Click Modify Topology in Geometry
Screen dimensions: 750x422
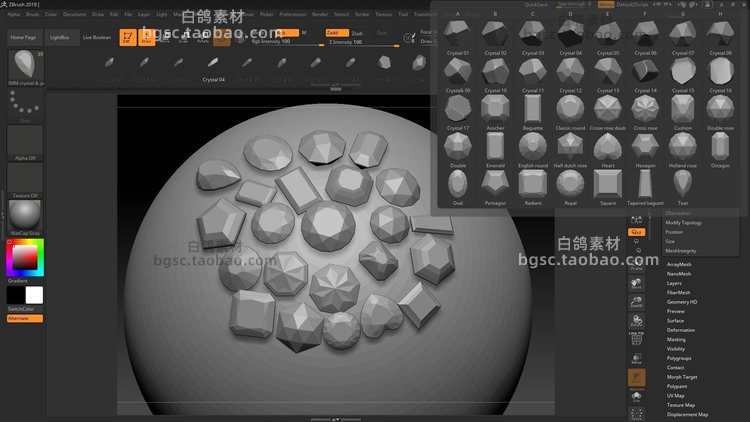click(x=684, y=222)
